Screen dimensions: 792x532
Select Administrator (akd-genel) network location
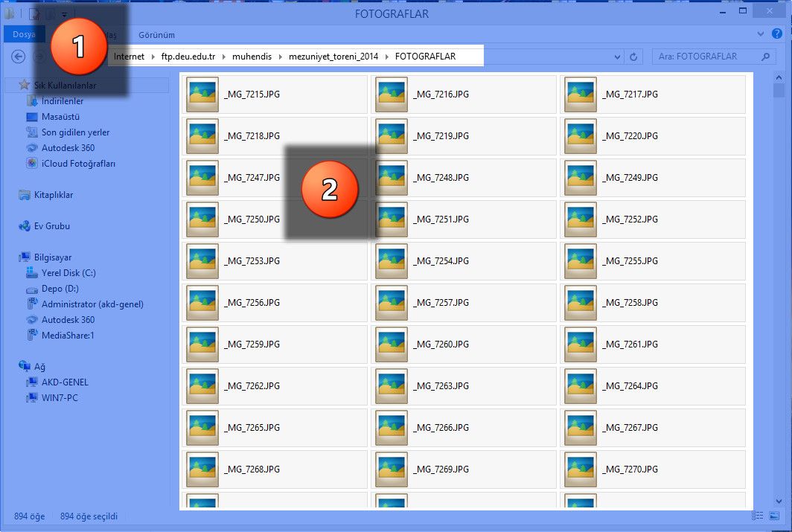pos(92,304)
